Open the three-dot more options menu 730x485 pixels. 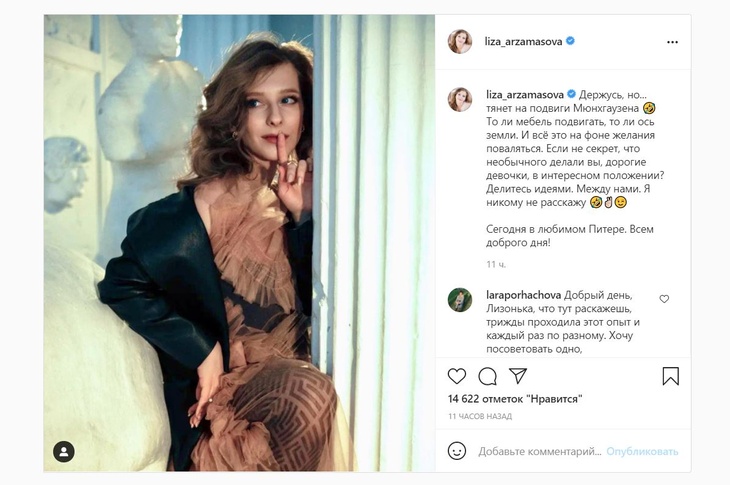[672, 42]
